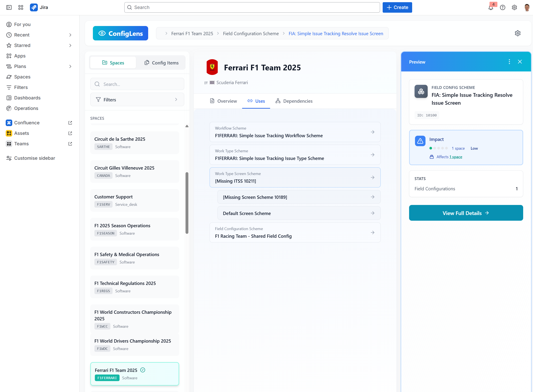Switch to the Spaces toggle tab
This screenshot has width=533, height=392.
point(113,63)
